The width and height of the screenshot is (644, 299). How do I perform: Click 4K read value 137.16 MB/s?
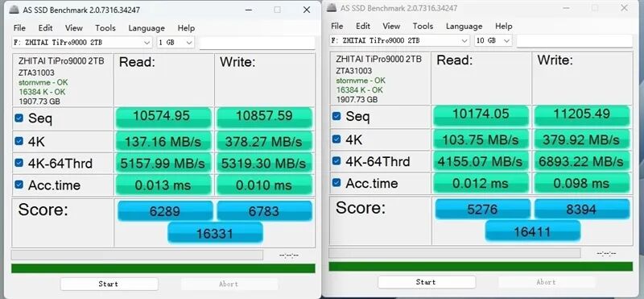point(163,141)
